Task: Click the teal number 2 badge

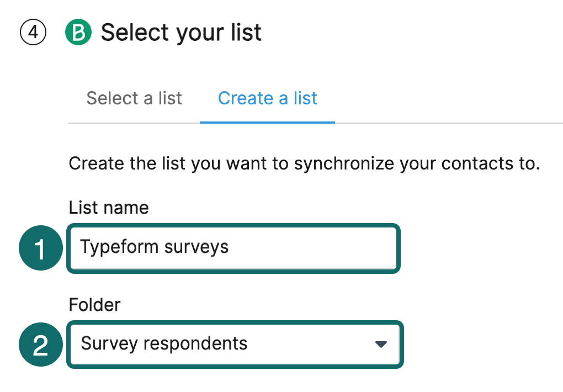Action: pyautogui.click(x=41, y=345)
